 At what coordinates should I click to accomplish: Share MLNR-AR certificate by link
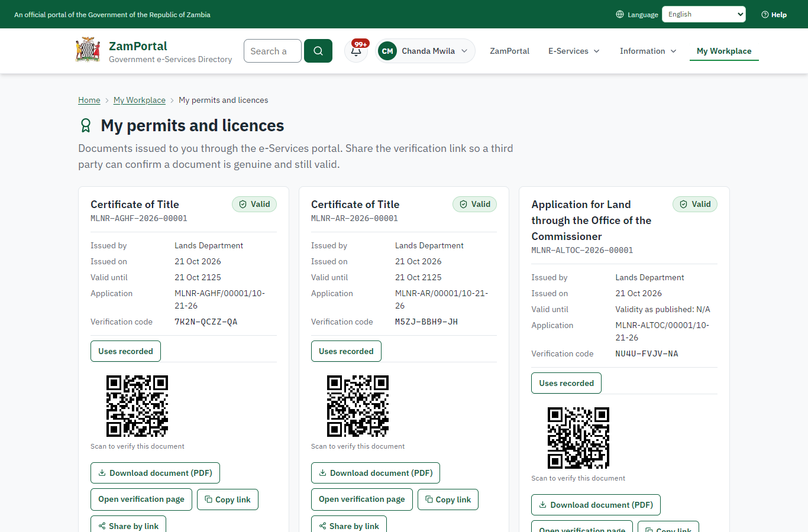(x=349, y=525)
